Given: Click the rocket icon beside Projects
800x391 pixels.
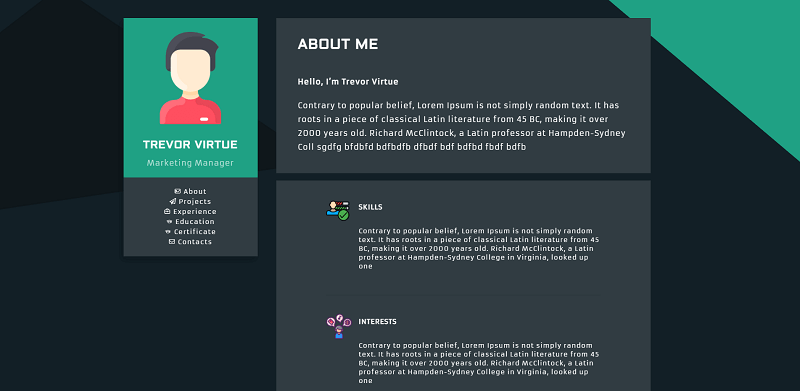Looking at the screenshot, I should pyautogui.click(x=173, y=202).
